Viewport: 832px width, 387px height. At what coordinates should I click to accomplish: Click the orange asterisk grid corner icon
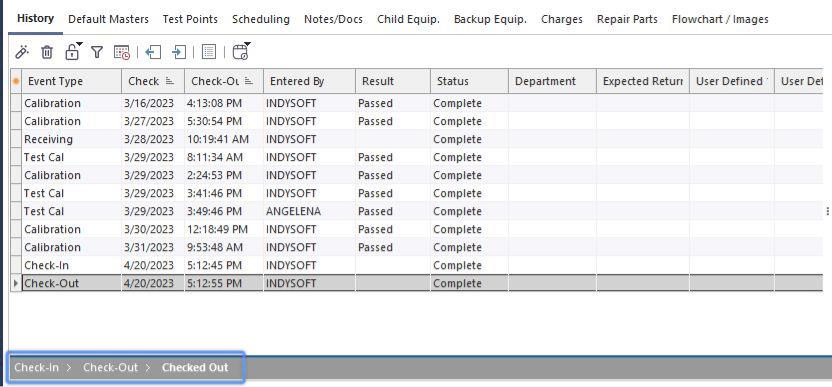coord(16,81)
